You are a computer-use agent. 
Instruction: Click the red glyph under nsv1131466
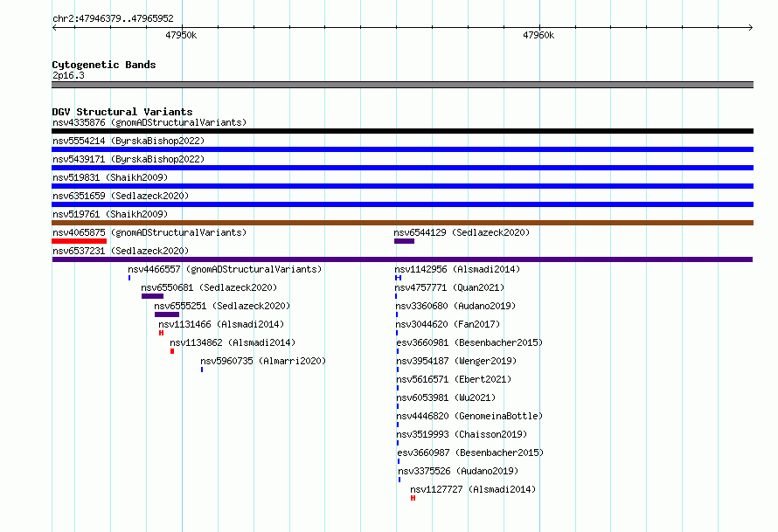161,333
